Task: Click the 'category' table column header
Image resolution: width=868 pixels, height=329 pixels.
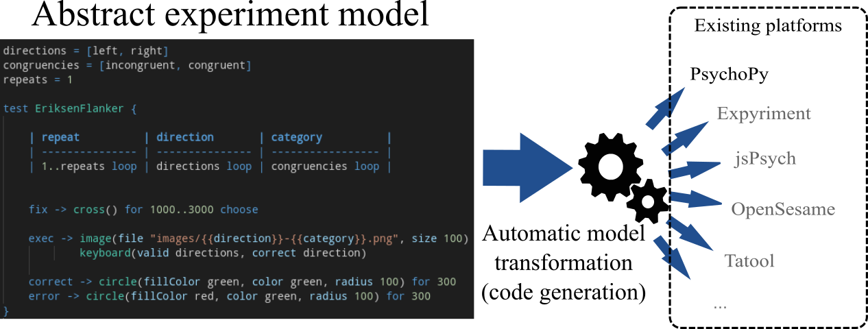Action: (296, 137)
